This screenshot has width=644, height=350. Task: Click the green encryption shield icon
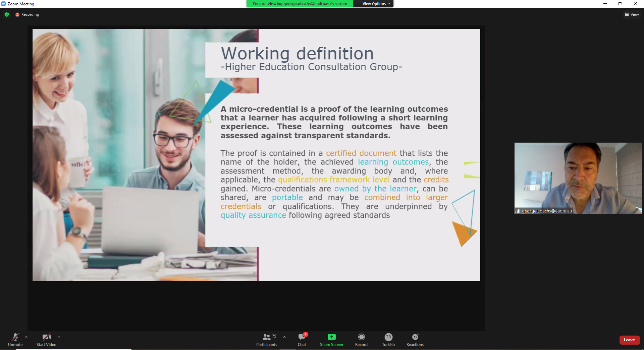[x=7, y=14]
